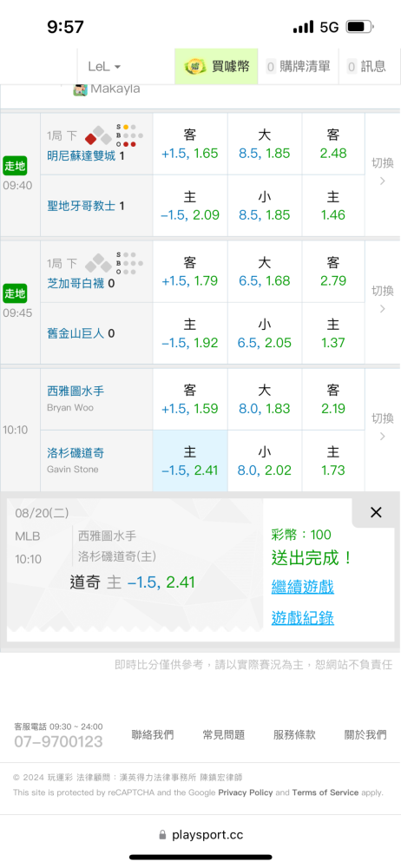This screenshot has width=401, height=868.
Task: Click 遊戲紀錄 link
Action: [302, 618]
